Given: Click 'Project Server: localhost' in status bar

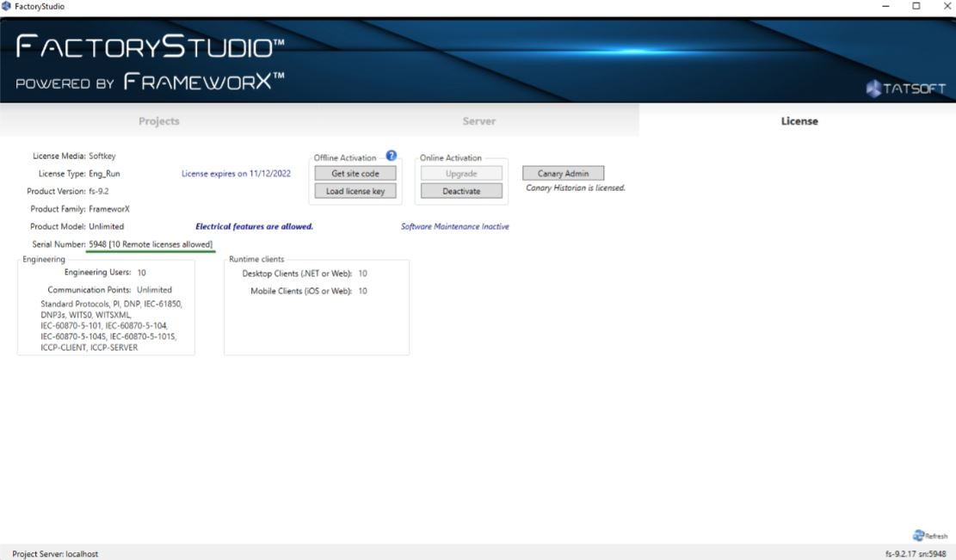Looking at the screenshot, I should click(x=55, y=554).
